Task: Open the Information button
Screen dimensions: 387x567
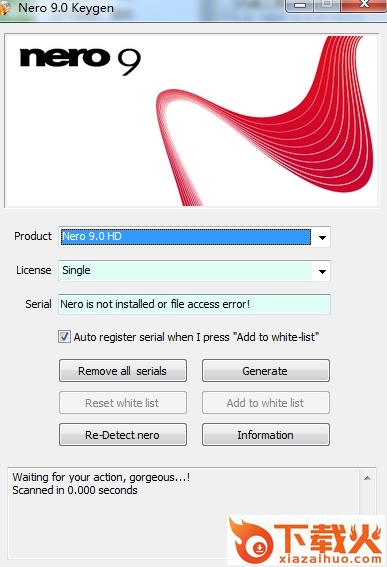Action: click(x=266, y=435)
